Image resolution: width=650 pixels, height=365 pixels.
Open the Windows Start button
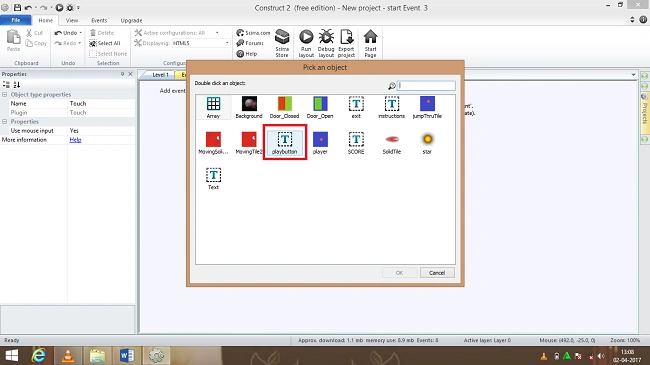click(x=12, y=356)
